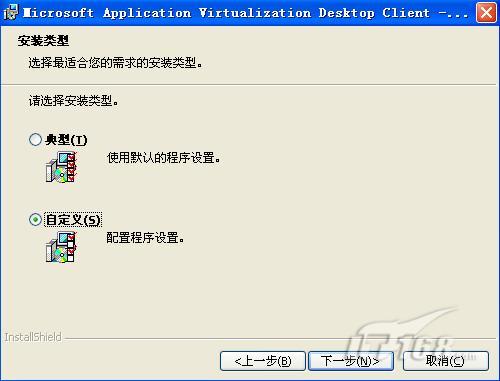The image size is (500, 381).
Task: Click the text 使用默认的程序设置。
Action: click(164, 158)
